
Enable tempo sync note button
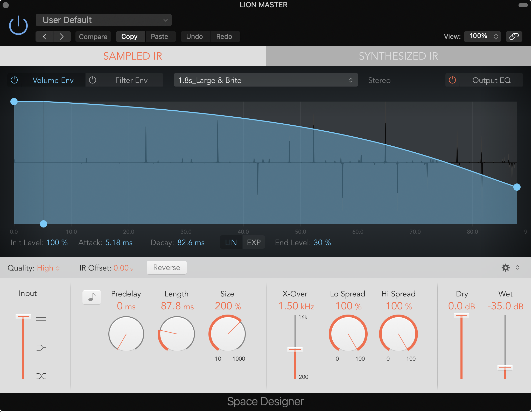92,297
